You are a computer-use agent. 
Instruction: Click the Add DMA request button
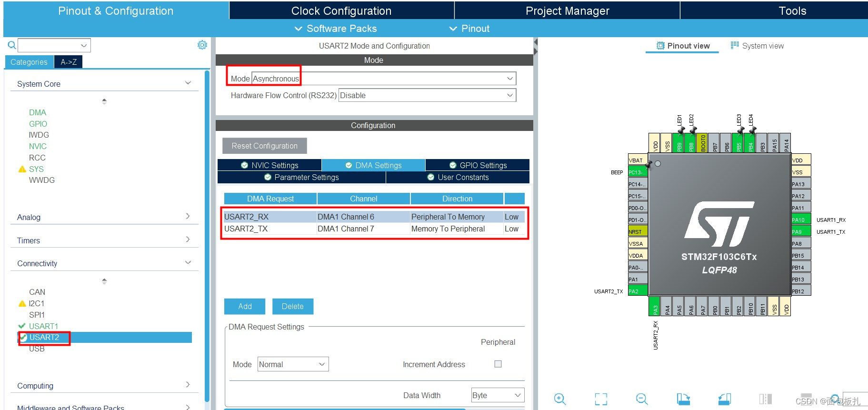click(x=245, y=306)
